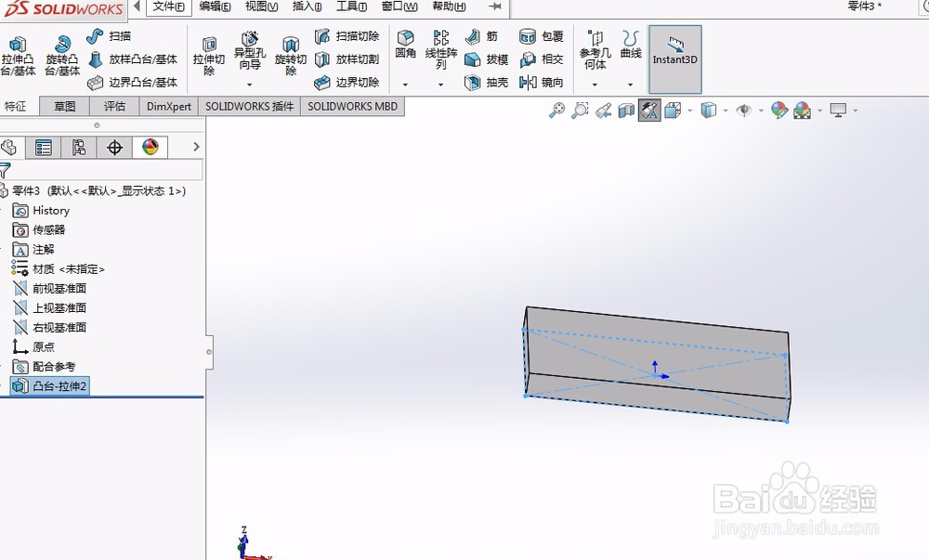Choose the Draft (拔模) feature

(x=486, y=59)
